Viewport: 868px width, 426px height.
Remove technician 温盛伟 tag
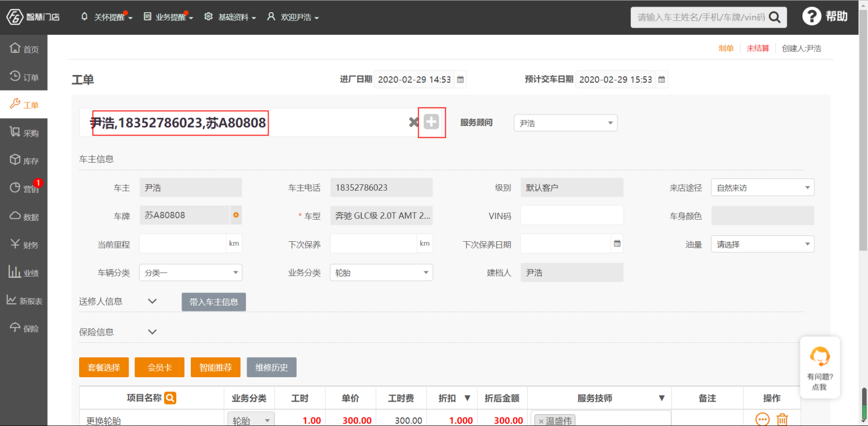(x=540, y=421)
